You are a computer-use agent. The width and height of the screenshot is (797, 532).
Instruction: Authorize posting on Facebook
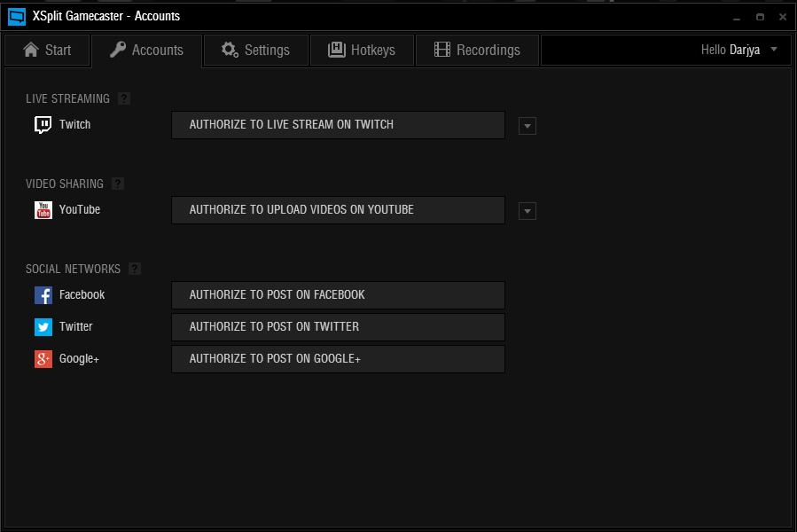tap(338, 295)
